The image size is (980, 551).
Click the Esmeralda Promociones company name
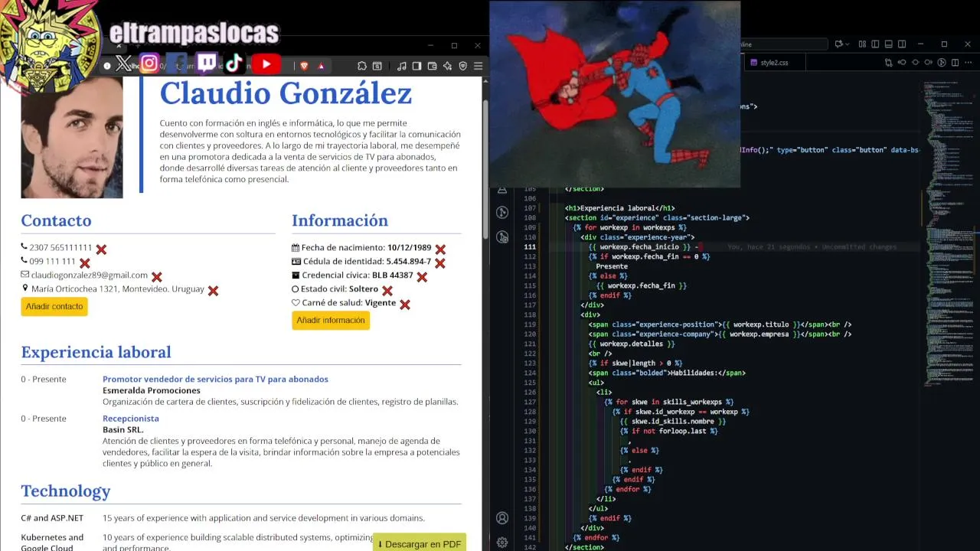point(152,391)
